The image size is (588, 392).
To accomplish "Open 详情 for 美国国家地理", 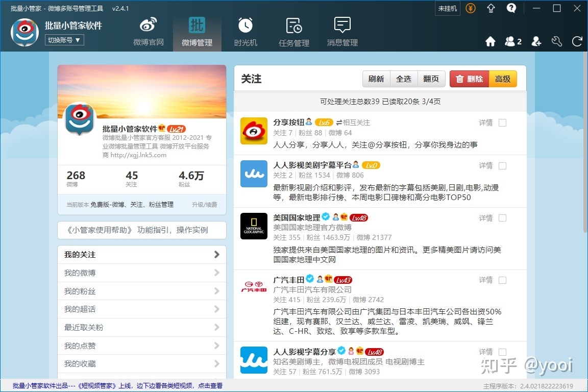I will tap(486, 218).
